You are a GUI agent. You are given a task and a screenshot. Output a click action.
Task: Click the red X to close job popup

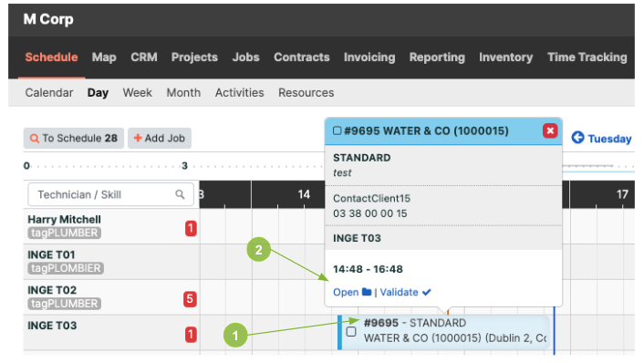pyautogui.click(x=550, y=130)
